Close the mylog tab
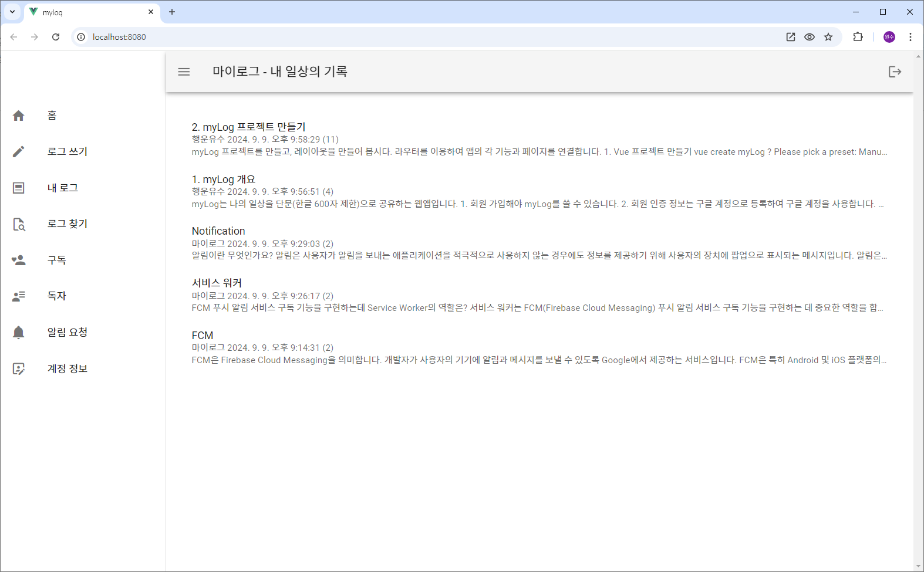This screenshot has height=572, width=924. 151,12
